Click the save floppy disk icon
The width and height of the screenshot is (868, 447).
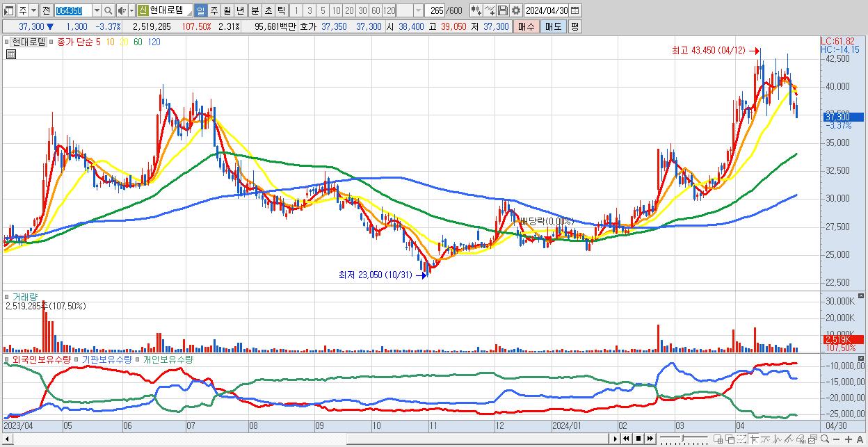pyautogui.click(x=503, y=11)
